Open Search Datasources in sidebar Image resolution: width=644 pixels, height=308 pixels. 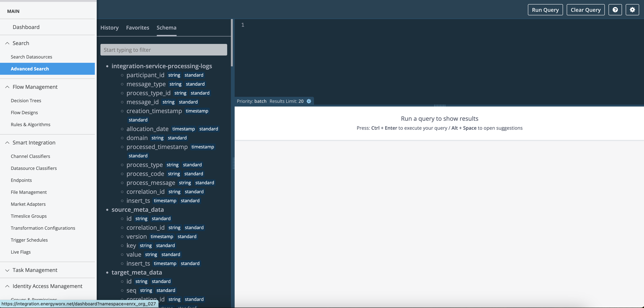(32, 57)
